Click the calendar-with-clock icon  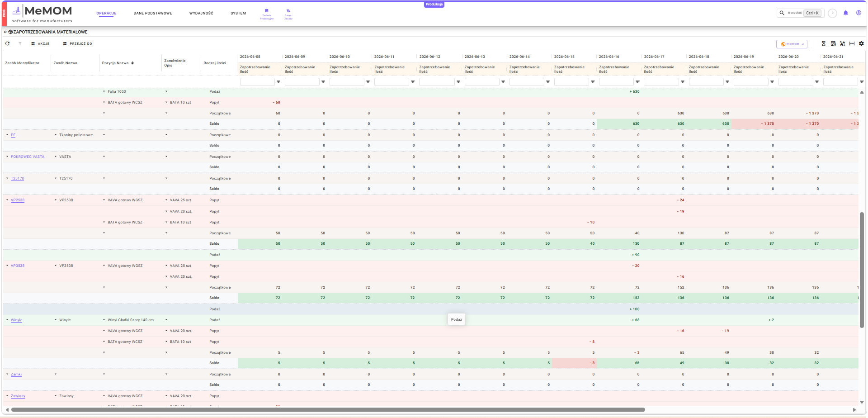(833, 44)
